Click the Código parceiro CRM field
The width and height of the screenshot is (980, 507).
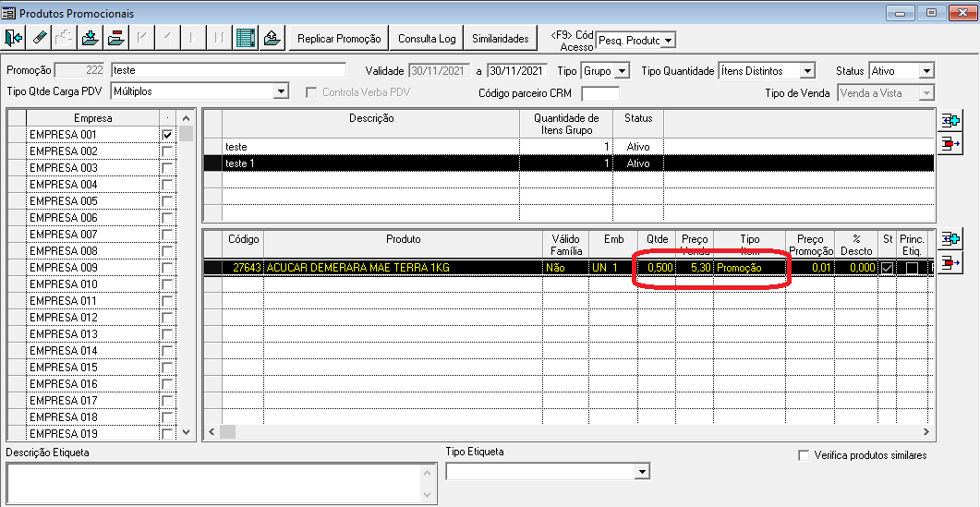coord(600,93)
